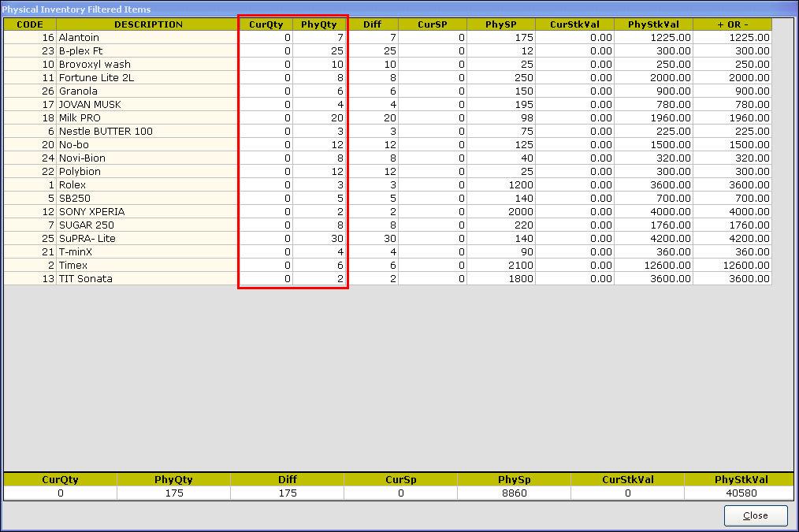Click total PhyStkVal value 40580
This screenshot has height=532, width=799.
(741, 493)
